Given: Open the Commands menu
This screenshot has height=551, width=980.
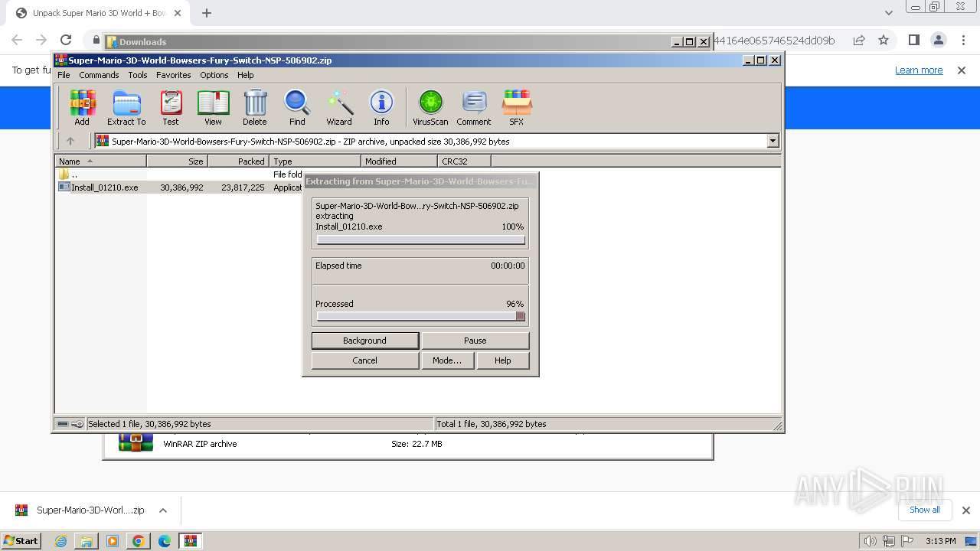Looking at the screenshot, I should pos(99,75).
